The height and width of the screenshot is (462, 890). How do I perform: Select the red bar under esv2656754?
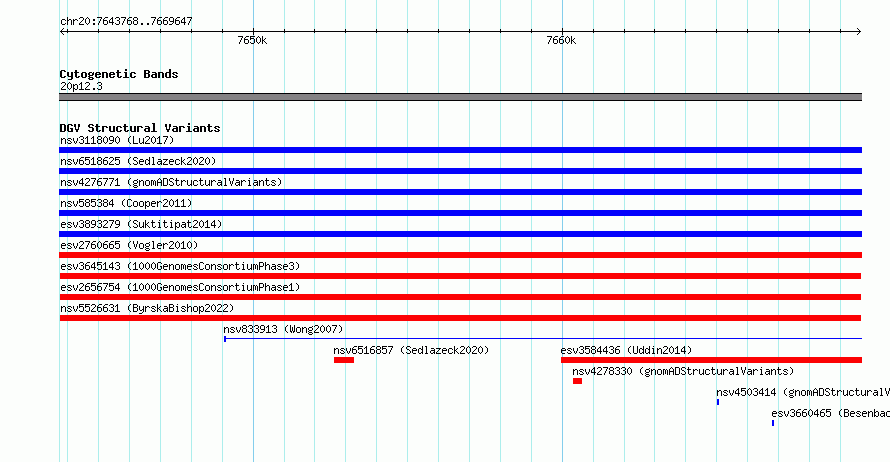(x=460, y=297)
